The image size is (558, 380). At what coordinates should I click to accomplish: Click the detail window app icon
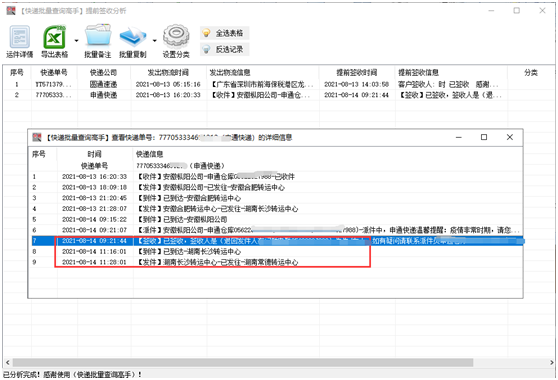pos(37,137)
